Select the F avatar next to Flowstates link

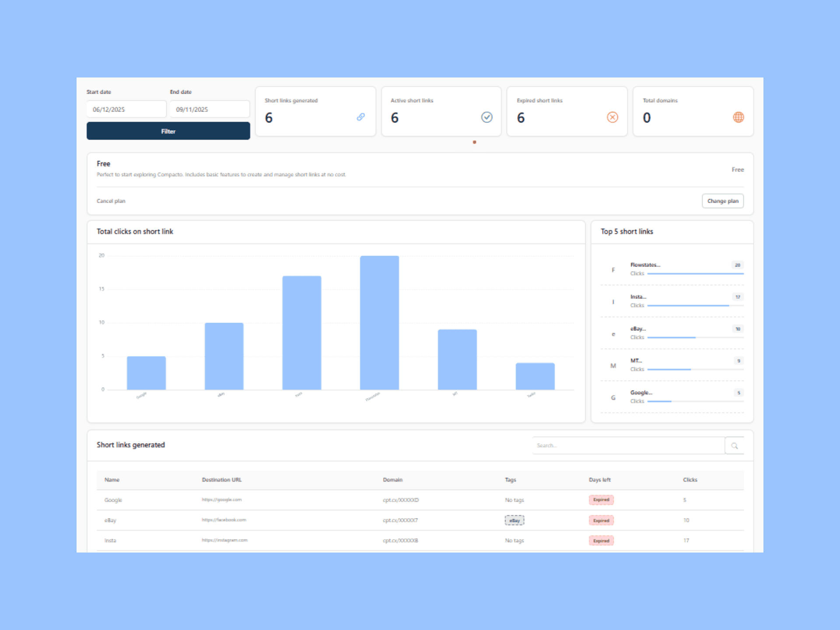pos(613,270)
